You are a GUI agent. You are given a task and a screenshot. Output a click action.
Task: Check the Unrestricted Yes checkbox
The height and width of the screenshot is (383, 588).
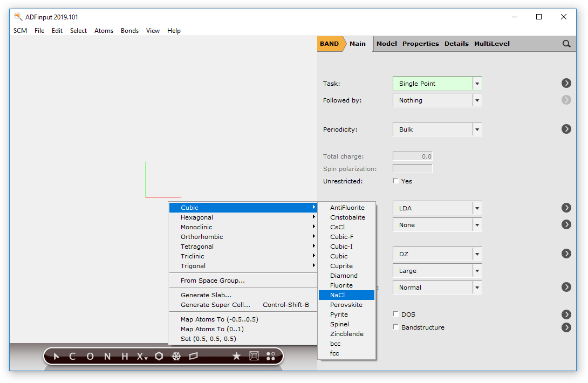point(396,181)
